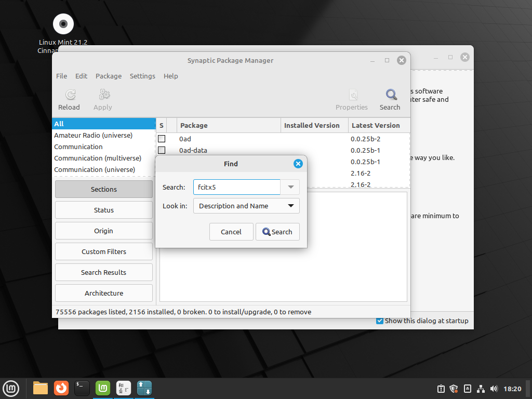Click inside the Search text field
Viewport: 532px width, 399px height.
tap(236, 187)
